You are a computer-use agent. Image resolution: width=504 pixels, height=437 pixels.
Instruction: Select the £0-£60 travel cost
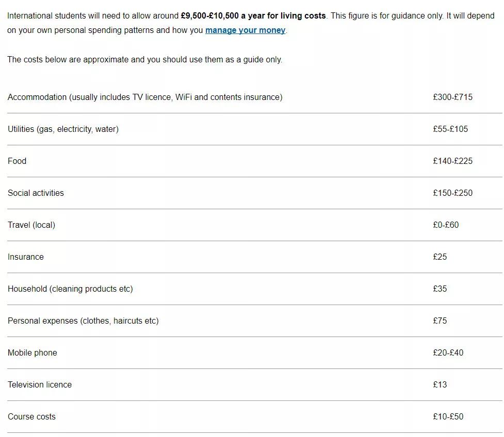(446, 225)
